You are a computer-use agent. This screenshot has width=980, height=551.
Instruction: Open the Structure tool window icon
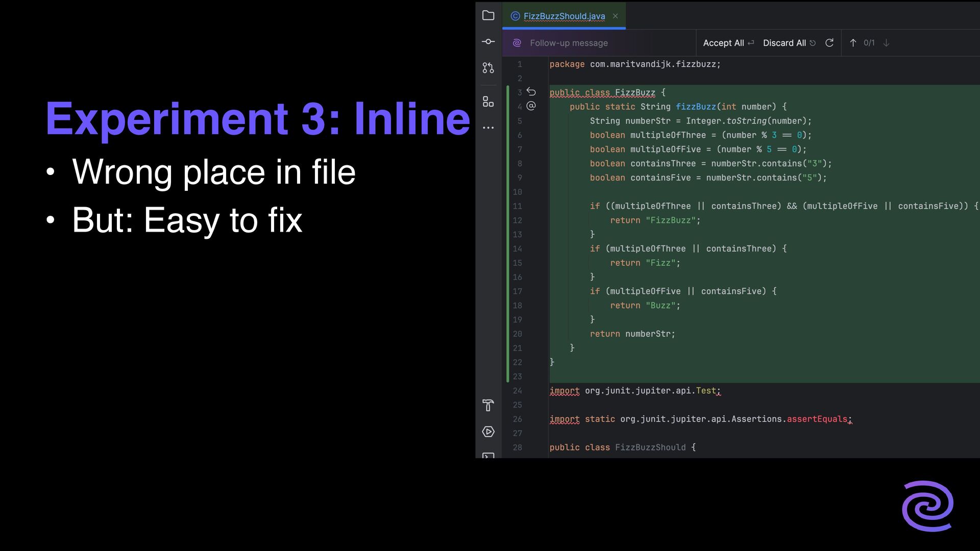[x=488, y=102]
